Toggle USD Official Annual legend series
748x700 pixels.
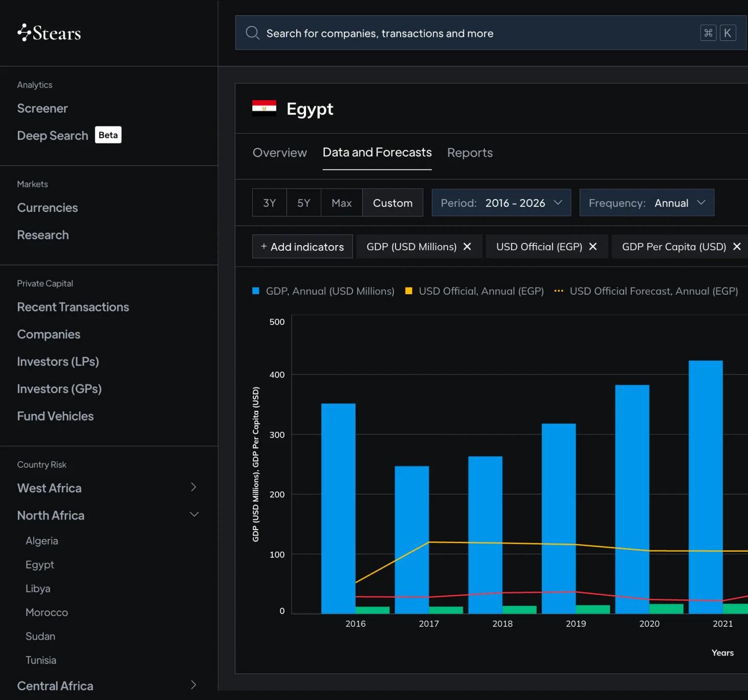click(474, 291)
